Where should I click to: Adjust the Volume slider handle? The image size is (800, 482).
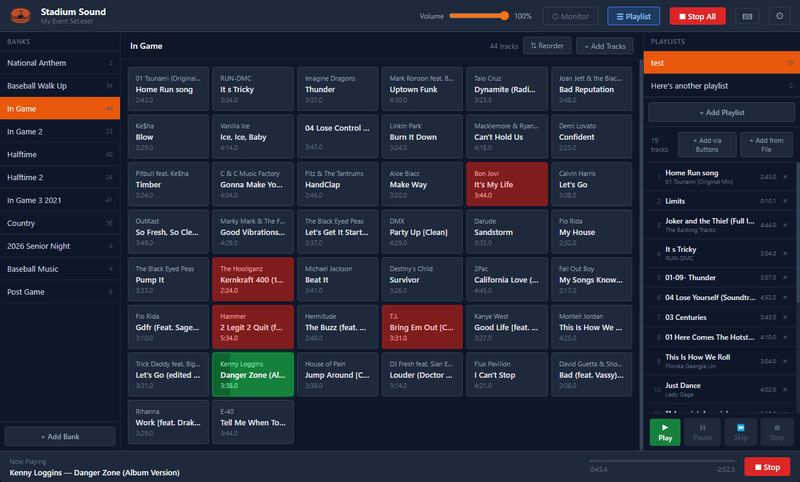[504, 16]
